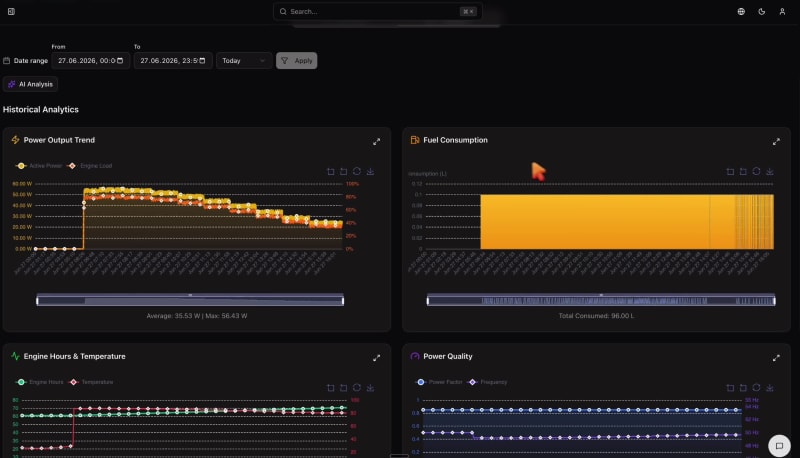Download Power Output Trend chart image
The image size is (800, 458).
(370, 171)
